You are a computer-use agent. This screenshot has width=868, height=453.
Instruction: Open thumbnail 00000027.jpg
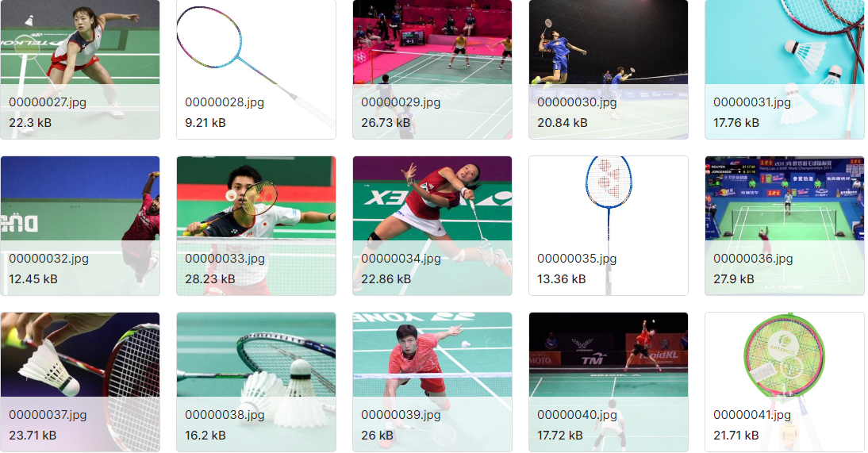(80, 69)
